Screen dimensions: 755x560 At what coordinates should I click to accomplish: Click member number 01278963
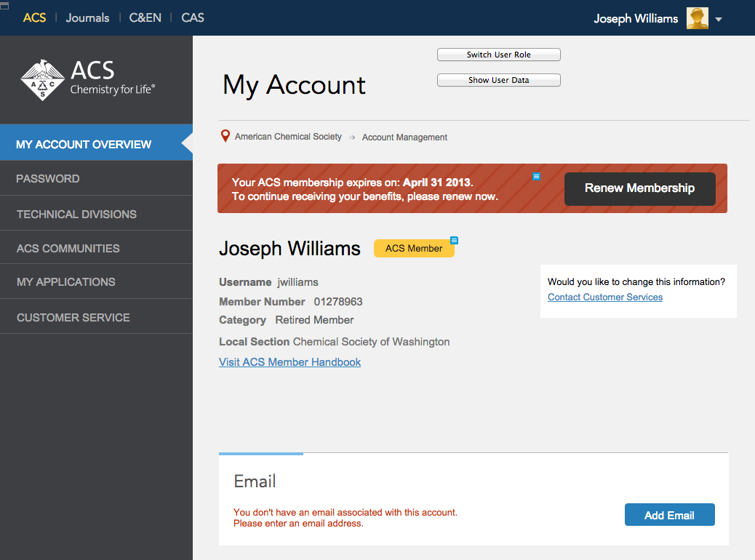(338, 302)
